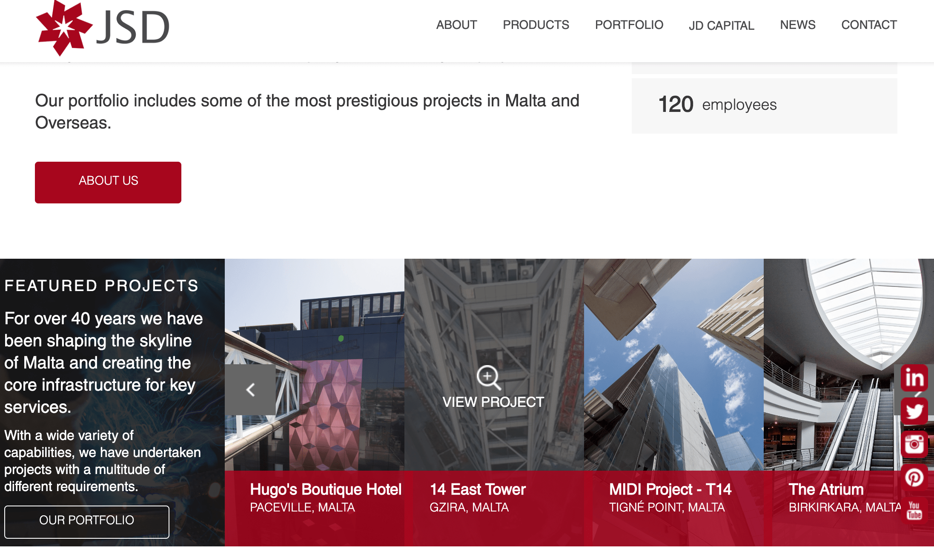The height and width of the screenshot is (560, 934).
Task: Open the Pinterest social icon
Action: (x=914, y=477)
